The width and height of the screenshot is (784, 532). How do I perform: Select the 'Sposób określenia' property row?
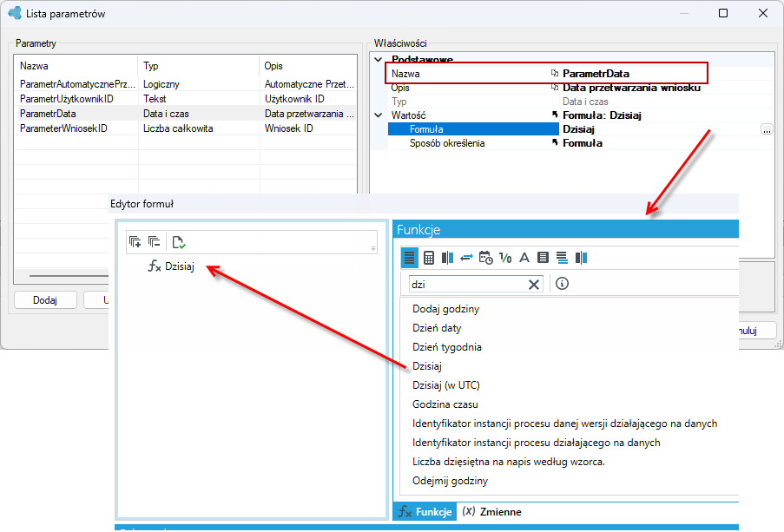pyautogui.click(x=581, y=143)
